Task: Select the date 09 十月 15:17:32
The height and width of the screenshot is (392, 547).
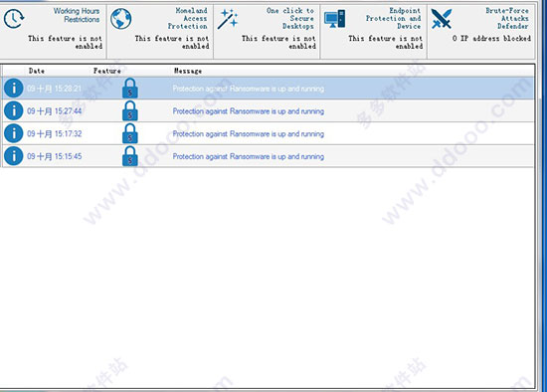Action: [x=54, y=133]
